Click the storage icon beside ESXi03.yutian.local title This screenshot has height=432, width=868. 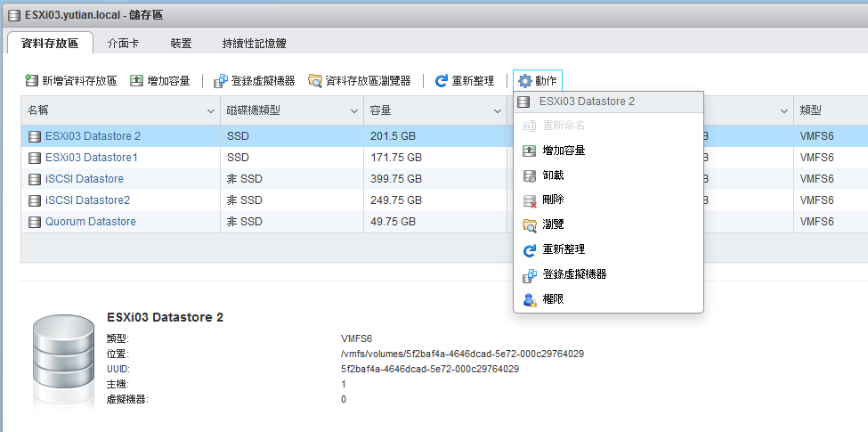pos(14,15)
